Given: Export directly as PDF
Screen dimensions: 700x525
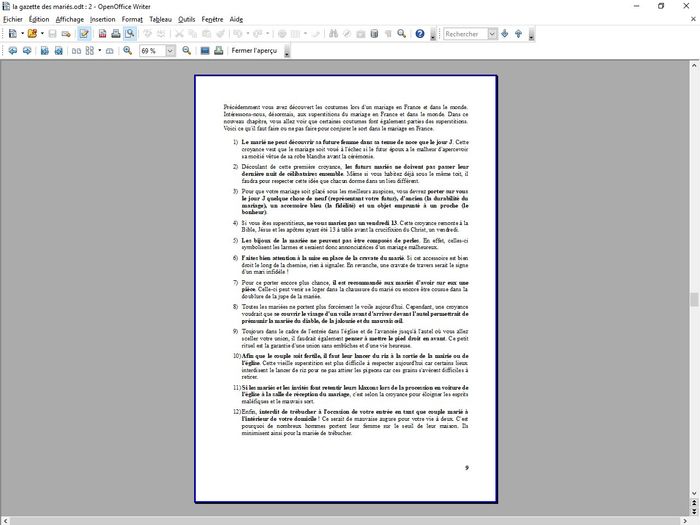Looking at the screenshot, I should [x=102, y=33].
